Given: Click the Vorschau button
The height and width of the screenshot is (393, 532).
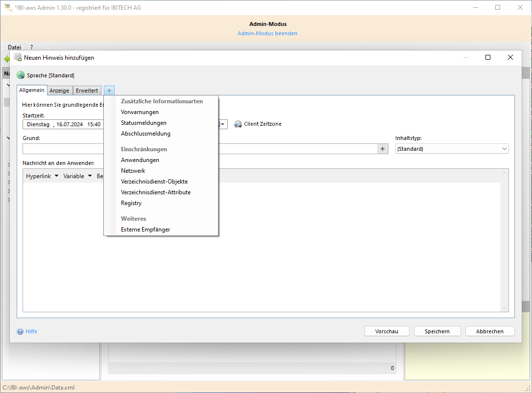Looking at the screenshot, I should 387,331.
